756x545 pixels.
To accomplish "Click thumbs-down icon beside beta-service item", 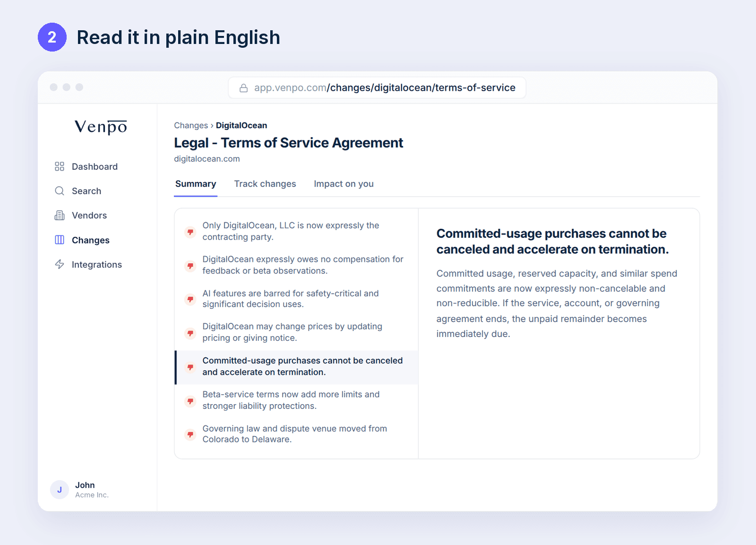I will click(190, 401).
